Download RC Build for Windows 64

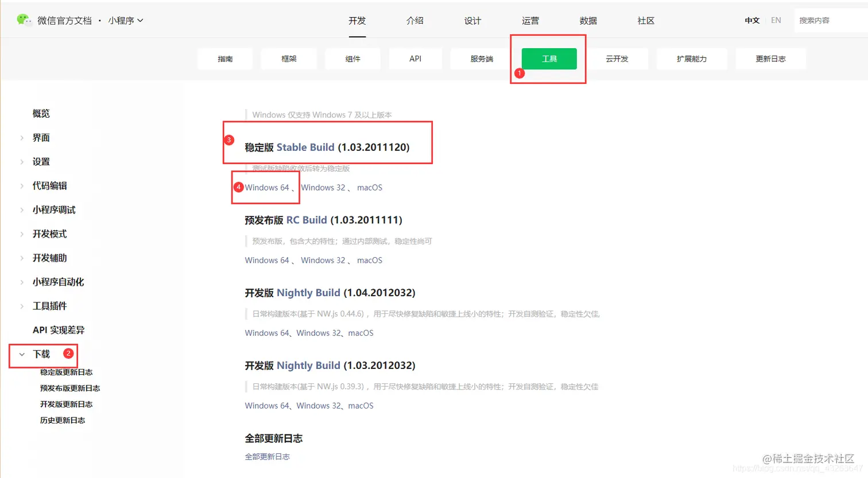267,261
